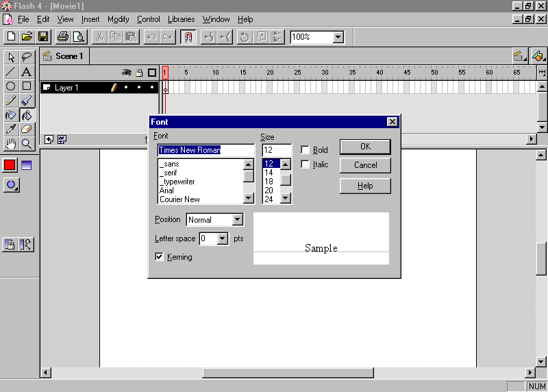Click the red fill color swatch
Viewport: 548px width, 392px height.
(10, 165)
